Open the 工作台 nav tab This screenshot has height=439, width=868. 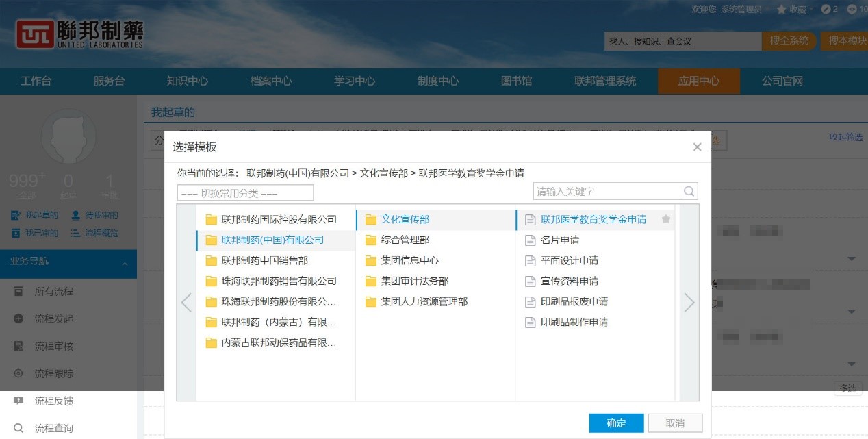[x=36, y=81]
